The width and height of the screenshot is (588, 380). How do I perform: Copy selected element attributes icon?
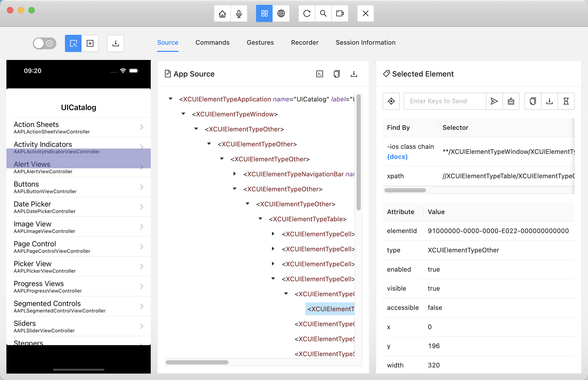532,101
